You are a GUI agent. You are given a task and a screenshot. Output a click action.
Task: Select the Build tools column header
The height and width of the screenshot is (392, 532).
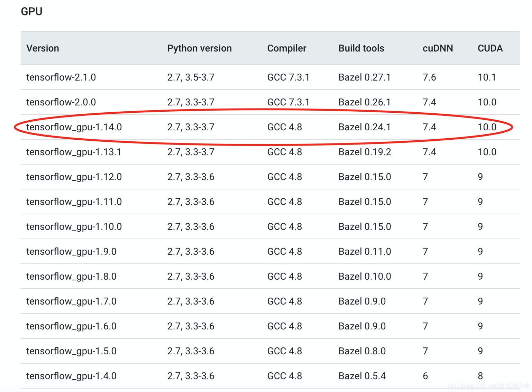[361, 48]
